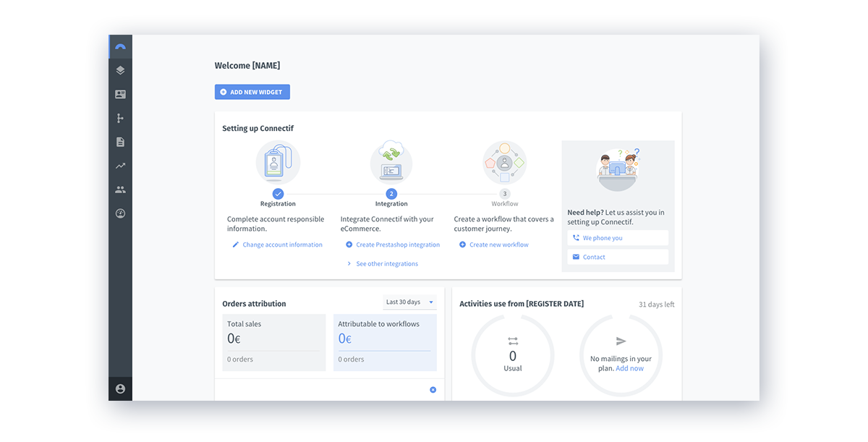Click the Integration laptop cloud illustration
868x442 pixels.
click(391, 162)
